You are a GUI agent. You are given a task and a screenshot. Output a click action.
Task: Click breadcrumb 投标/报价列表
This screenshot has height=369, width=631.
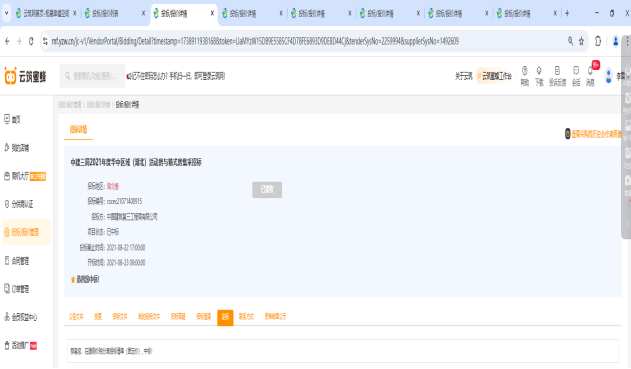pyautogui.click(x=99, y=105)
